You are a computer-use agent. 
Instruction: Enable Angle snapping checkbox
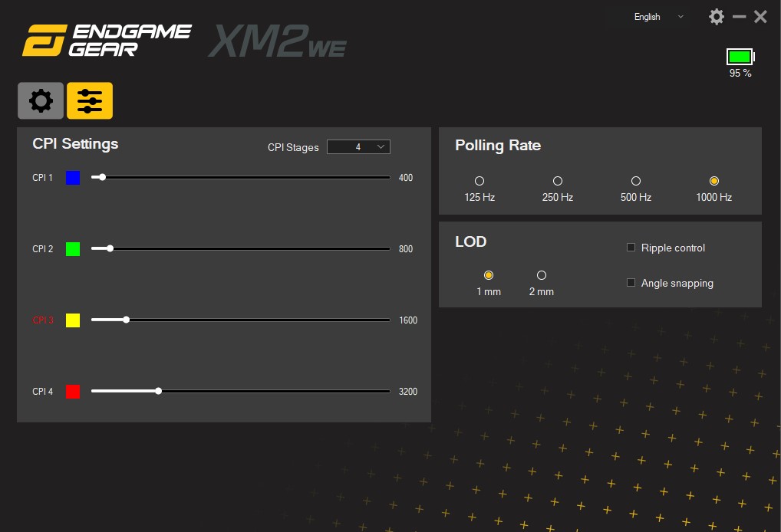tap(631, 283)
